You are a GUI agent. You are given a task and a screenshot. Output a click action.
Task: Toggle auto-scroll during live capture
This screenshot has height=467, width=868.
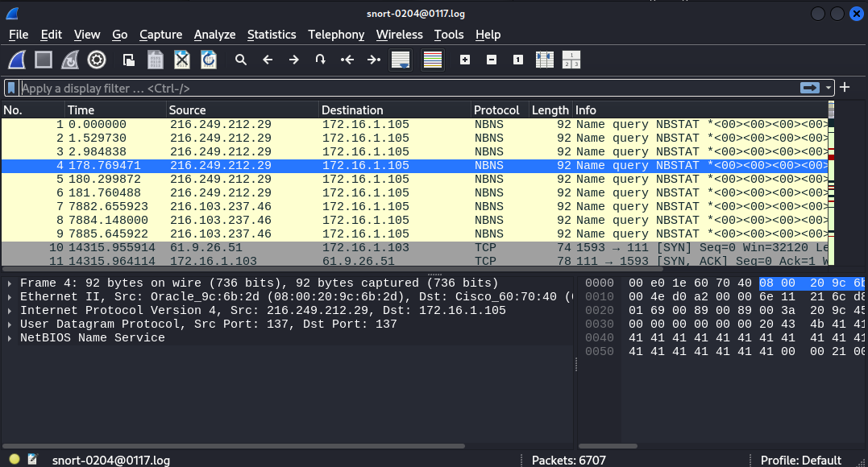pos(401,60)
